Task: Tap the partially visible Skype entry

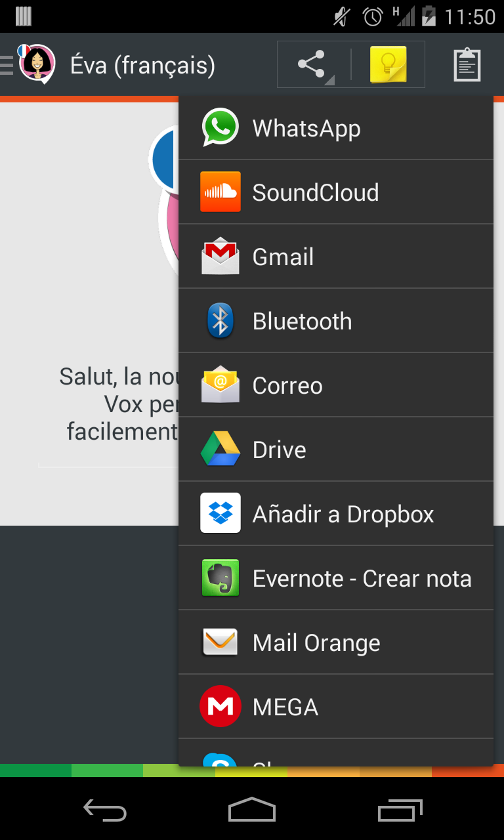Action: coord(336,753)
